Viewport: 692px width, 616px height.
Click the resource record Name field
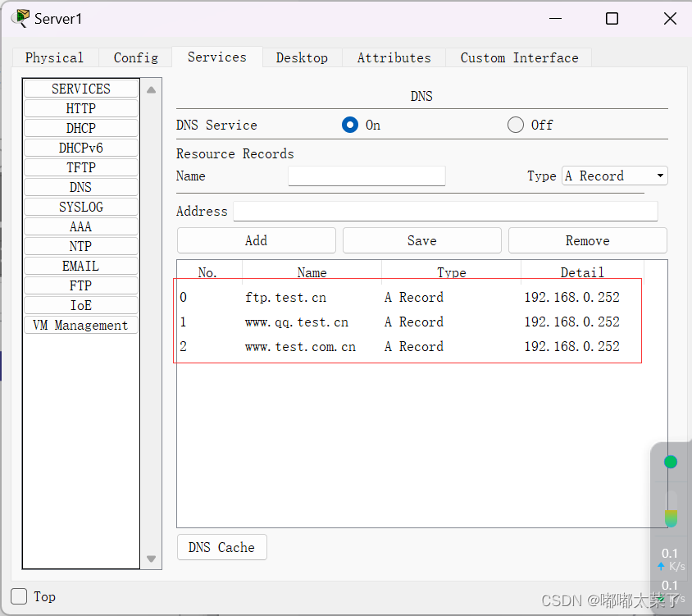click(x=366, y=176)
